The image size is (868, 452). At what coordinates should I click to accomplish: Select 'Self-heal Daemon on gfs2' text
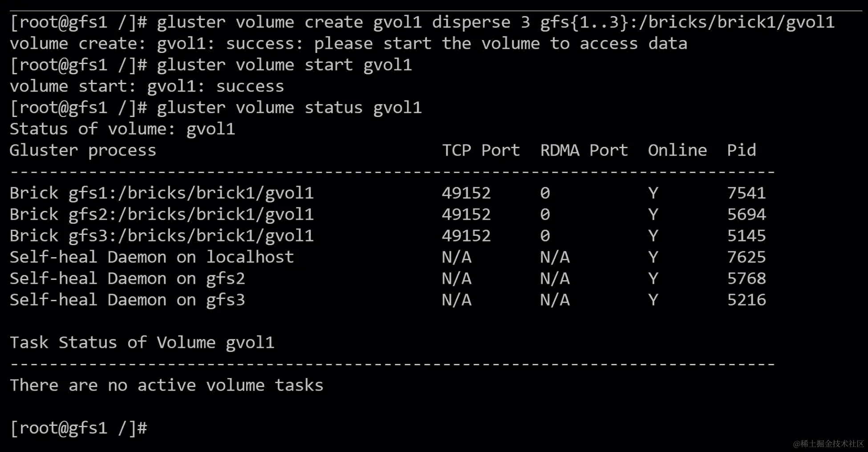127,278
